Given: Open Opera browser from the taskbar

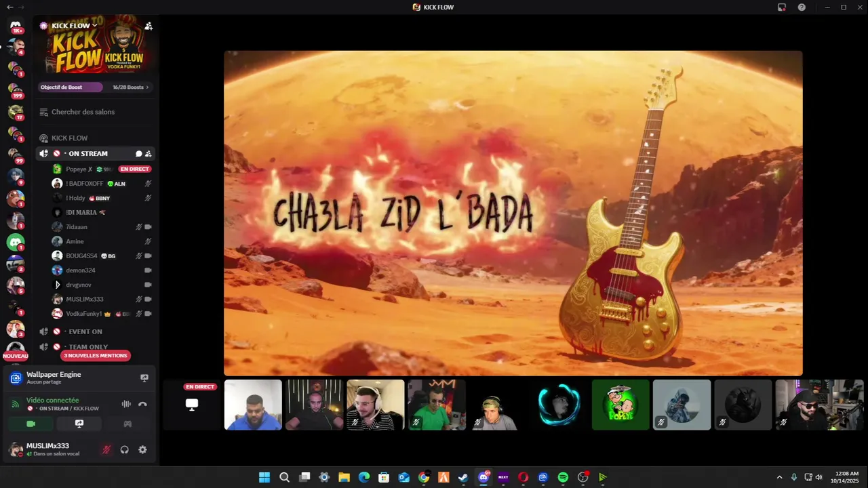Looking at the screenshot, I should (523, 477).
